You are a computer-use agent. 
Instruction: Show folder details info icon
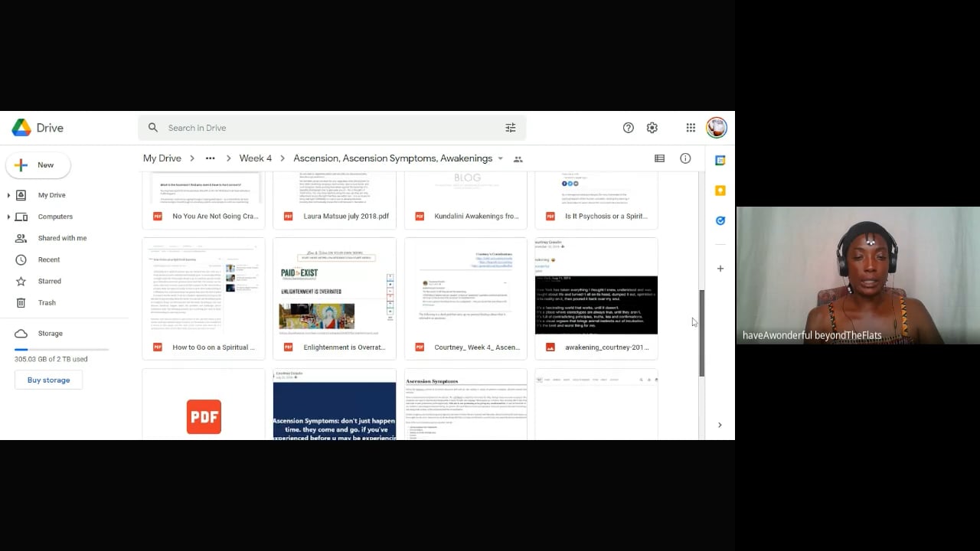[685, 158]
